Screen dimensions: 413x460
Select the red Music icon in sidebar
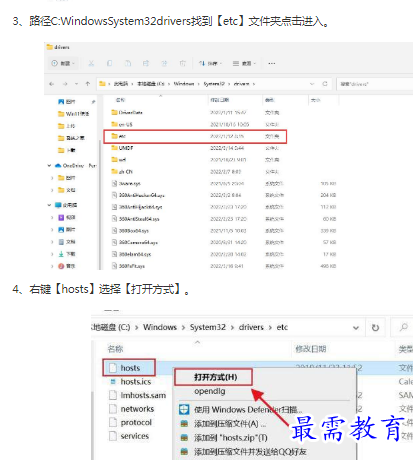point(61,266)
